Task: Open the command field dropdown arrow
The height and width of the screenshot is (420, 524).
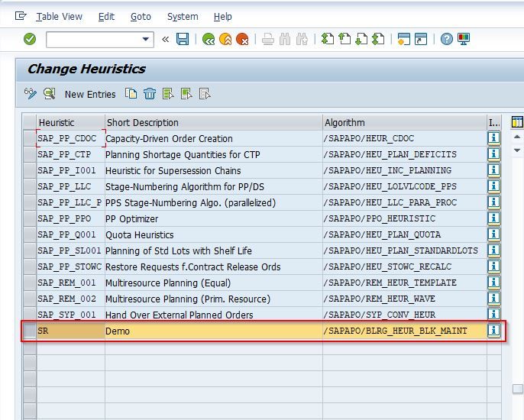Action: [x=145, y=39]
